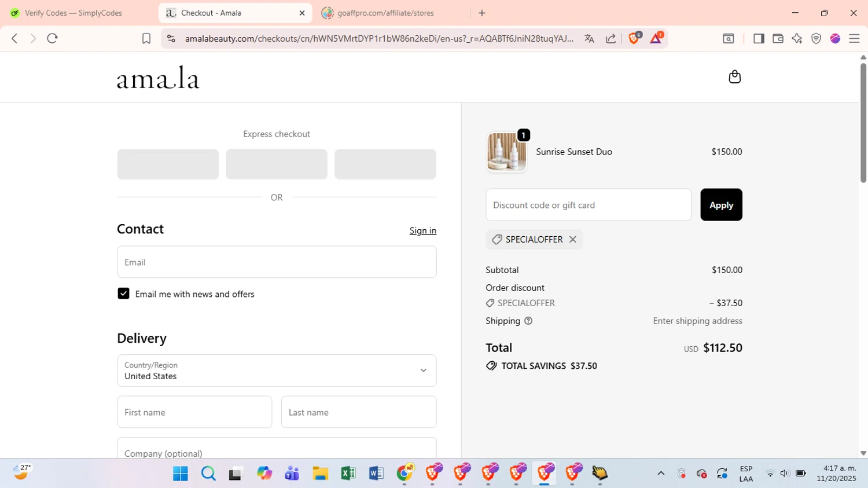Click the total amount $112.50

pyautogui.click(x=723, y=348)
